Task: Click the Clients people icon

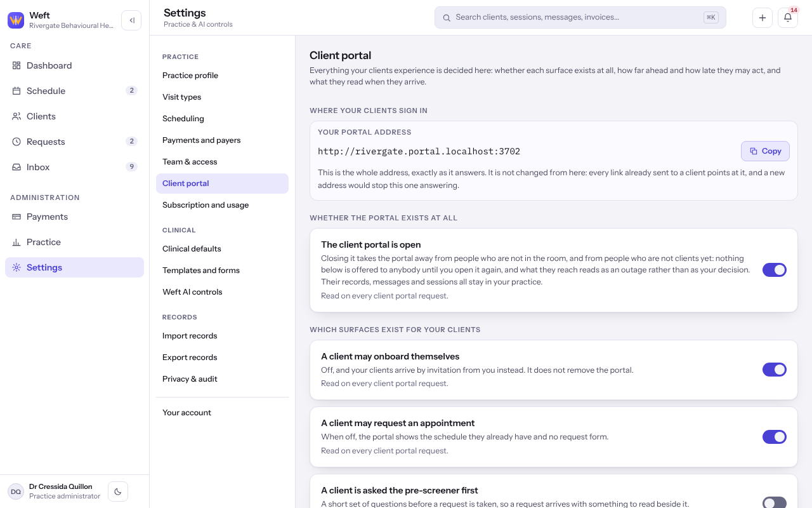Action: click(x=16, y=116)
